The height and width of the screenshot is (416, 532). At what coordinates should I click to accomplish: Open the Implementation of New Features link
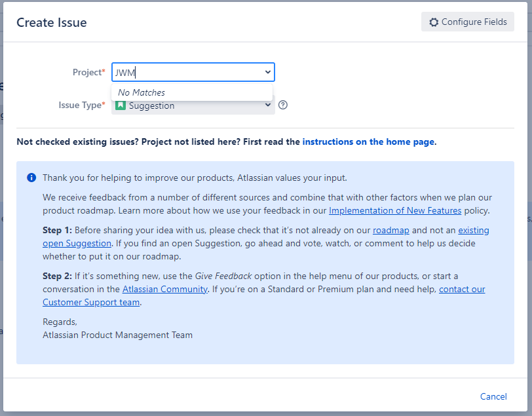pos(395,211)
